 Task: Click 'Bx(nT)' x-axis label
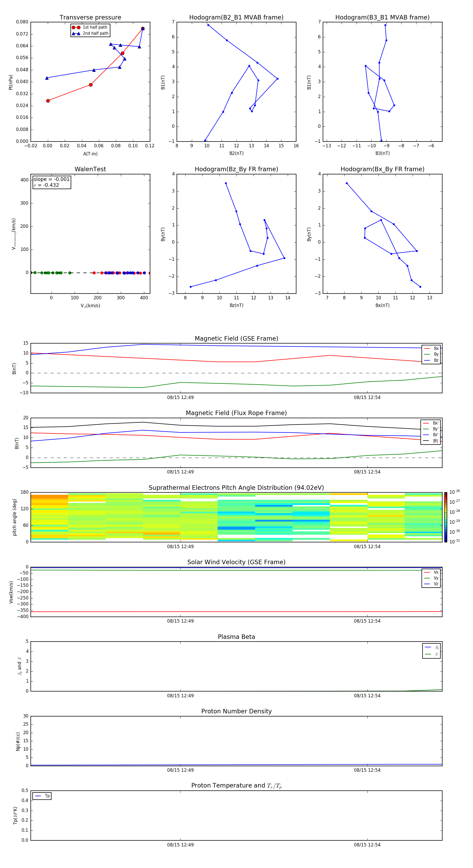pyautogui.click(x=382, y=305)
